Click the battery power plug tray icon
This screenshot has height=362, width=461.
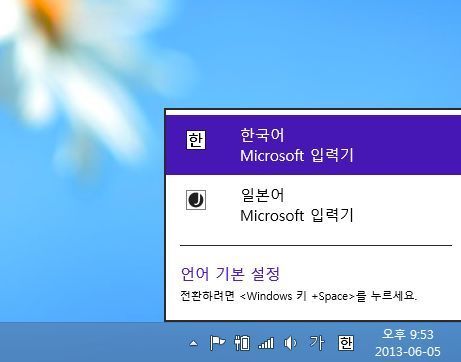242,343
